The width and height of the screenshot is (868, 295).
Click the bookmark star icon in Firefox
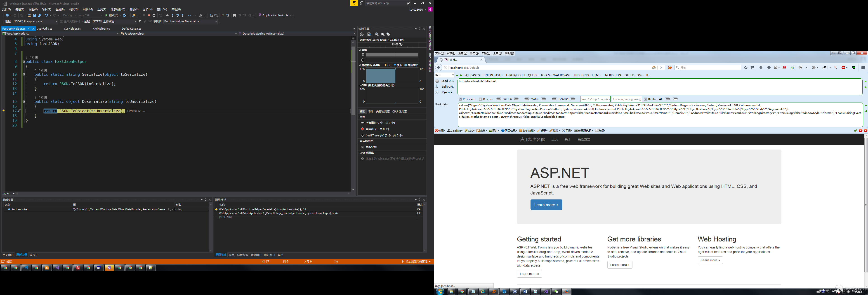746,68
